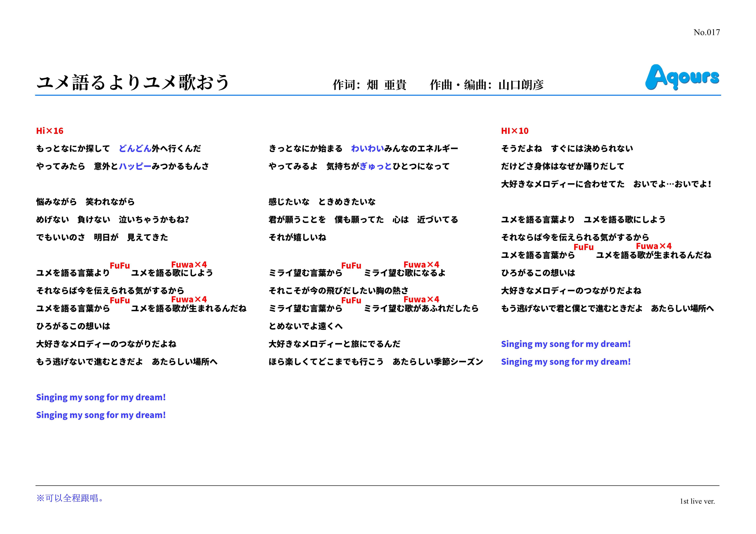Click the Aqours logo
Image resolution: width=756 pixels, height=534 pixels.
pyautogui.click(x=682, y=77)
